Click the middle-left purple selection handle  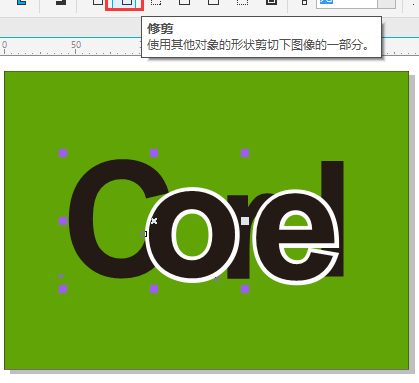[x=63, y=221]
